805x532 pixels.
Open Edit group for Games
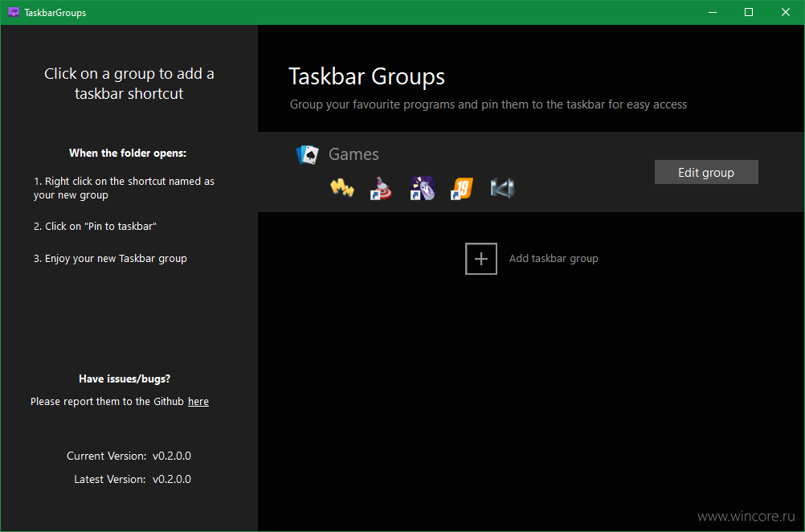point(706,172)
